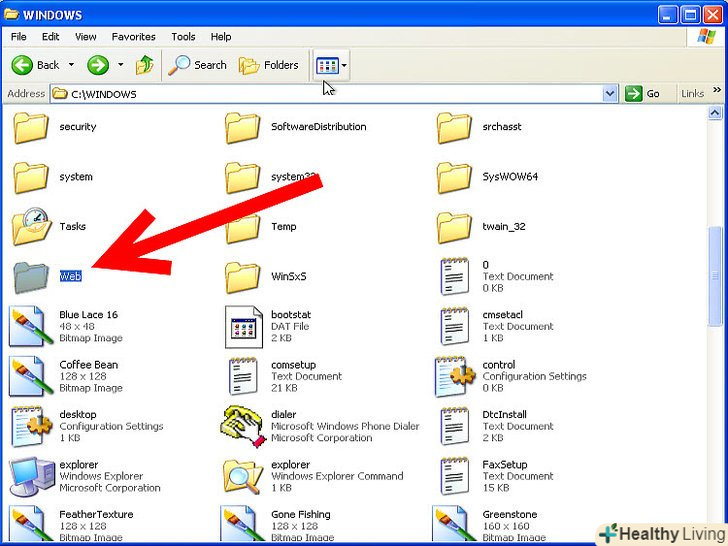This screenshot has height=546, width=728.
Task: Select the comsetup text document icon
Action: click(243, 376)
